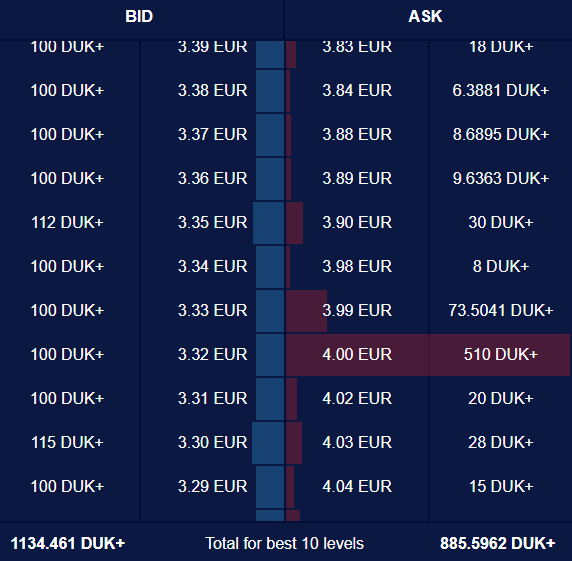Click the 73.5041 DUK+ ask volume

coord(501,310)
